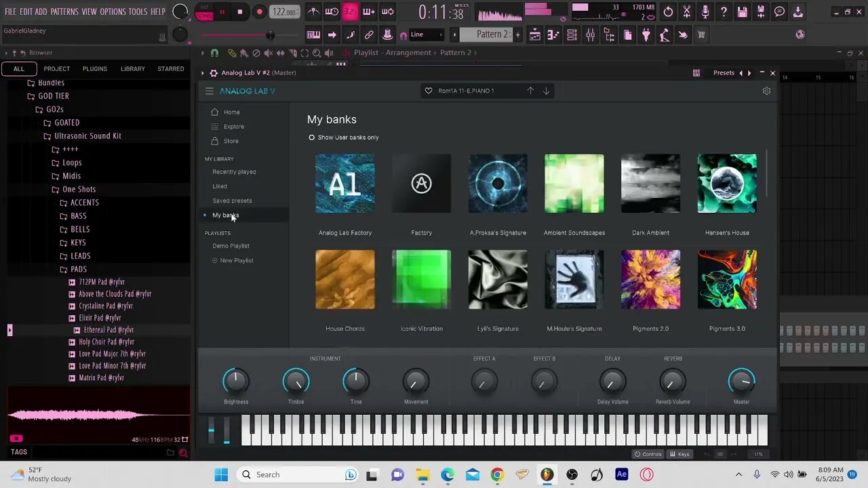Click the magnet snap icon in playlist toolbar
Viewport: 868px width, 488px height.
click(x=215, y=53)
